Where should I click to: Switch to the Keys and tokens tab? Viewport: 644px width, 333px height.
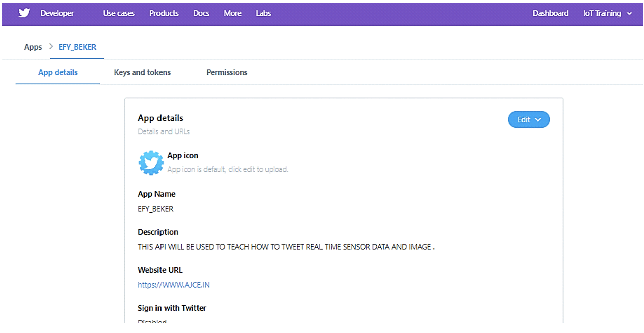[x=142, y=72]
